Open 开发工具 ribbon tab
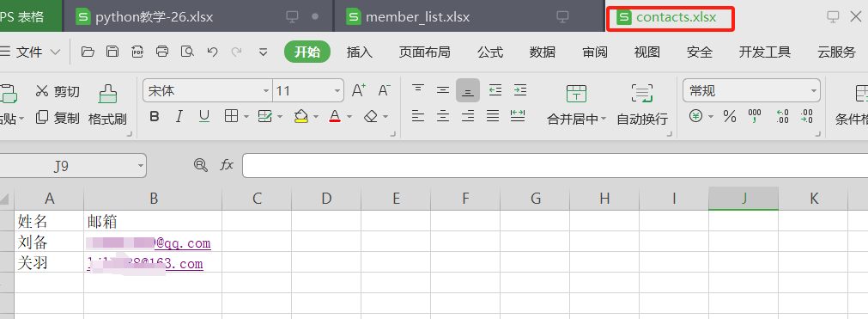The width and height of the screenshot is (868, 319). (x=764, y=52)
